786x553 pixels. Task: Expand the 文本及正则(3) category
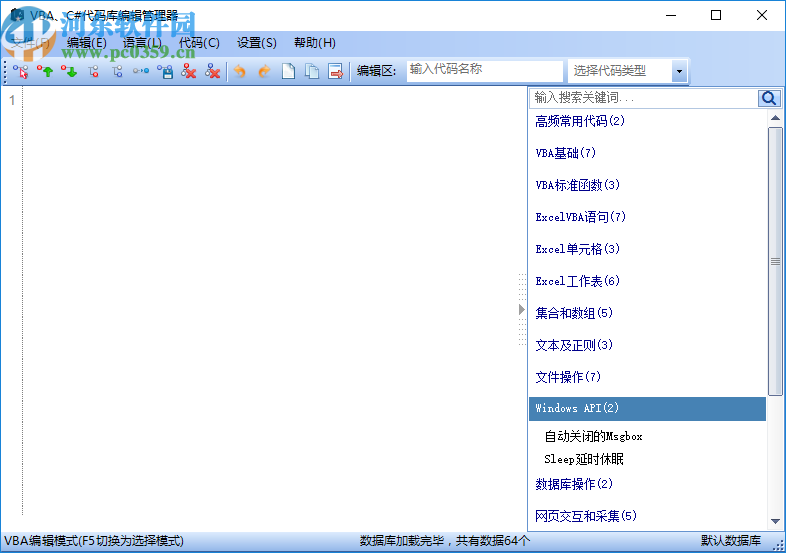[574, 345]
